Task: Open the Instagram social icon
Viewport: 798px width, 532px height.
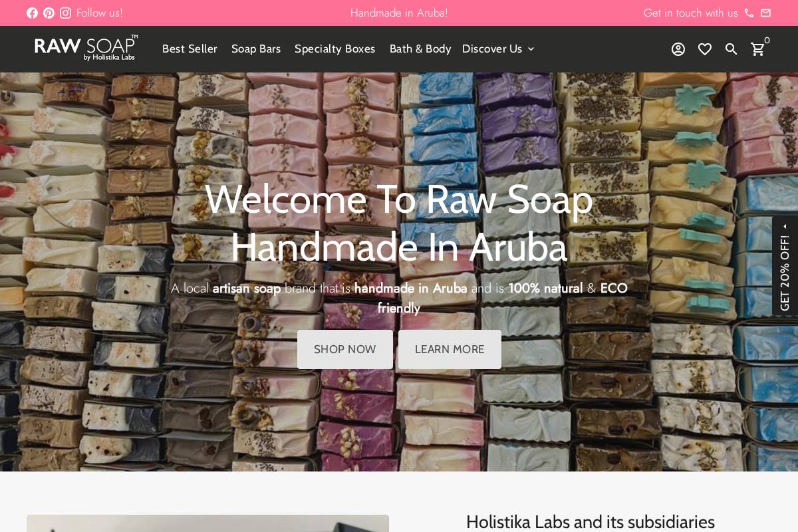Action: (x=65, y=13)
